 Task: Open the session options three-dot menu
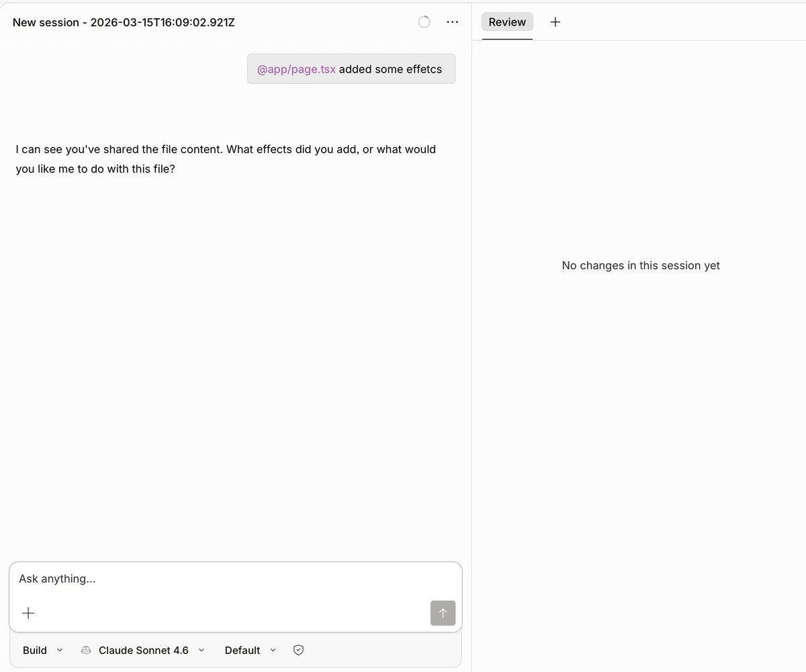click(x=453, y=22)
